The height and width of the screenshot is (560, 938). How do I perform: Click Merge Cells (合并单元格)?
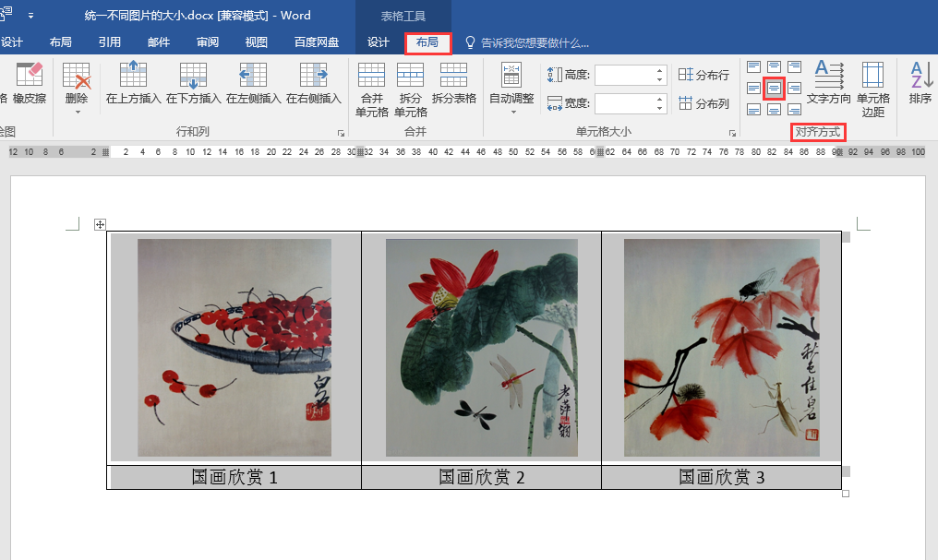click(x=371, y=89)
